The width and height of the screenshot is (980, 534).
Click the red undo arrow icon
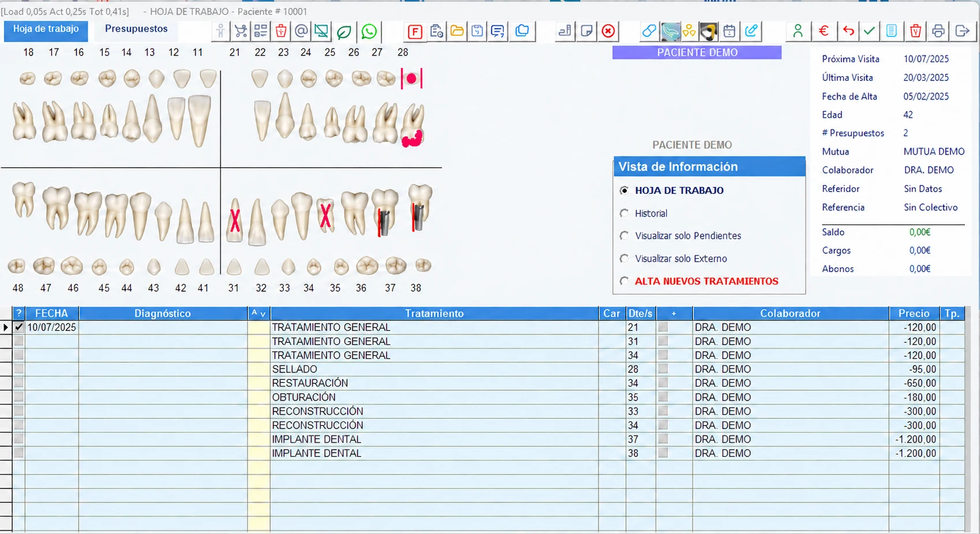point(848,31)
